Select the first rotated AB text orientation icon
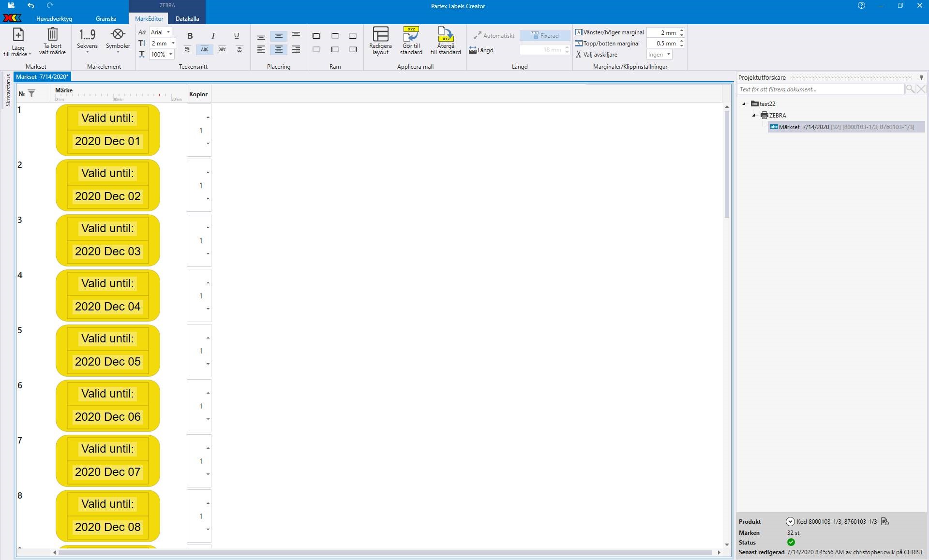This screenshot has height=560, width=929. pos(187,49)
